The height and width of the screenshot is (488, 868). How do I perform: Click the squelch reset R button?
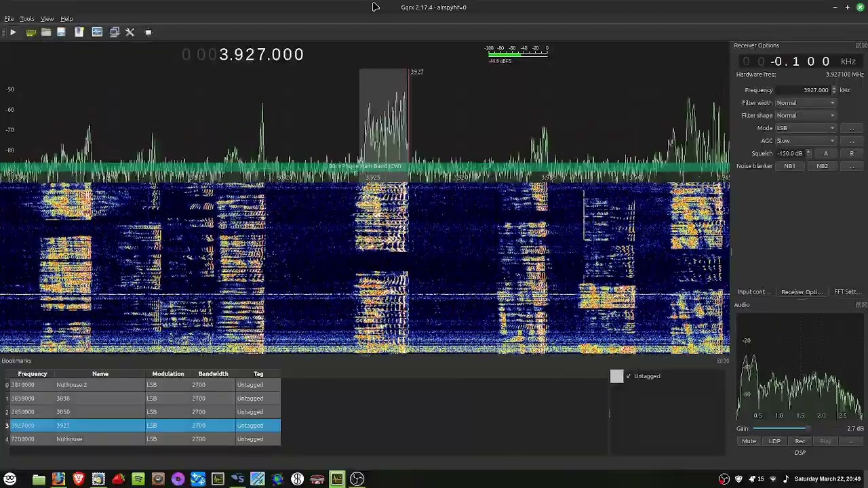tap(852, 154)
